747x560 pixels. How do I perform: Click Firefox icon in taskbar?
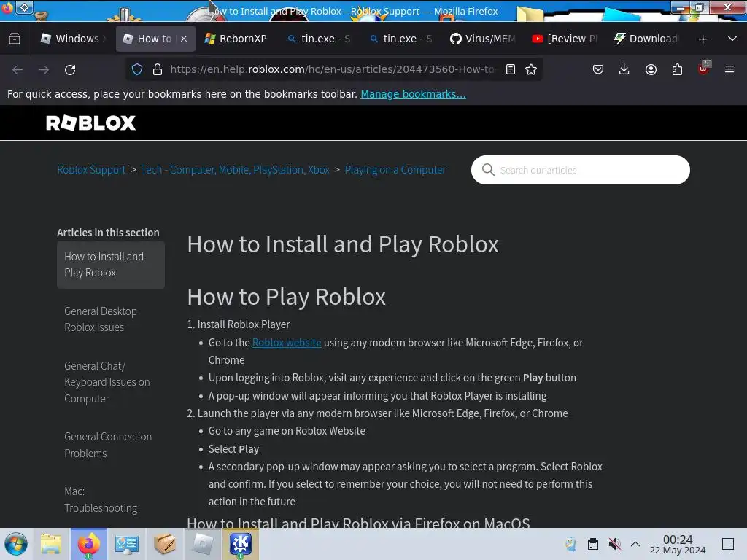coord(88,544)
